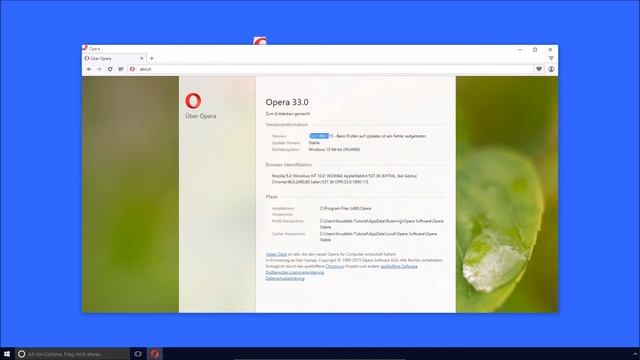The width and height of the screenshot is (640, 360).
Task: Click the Cortana search box in taskbar
Action: click(73, 354)
